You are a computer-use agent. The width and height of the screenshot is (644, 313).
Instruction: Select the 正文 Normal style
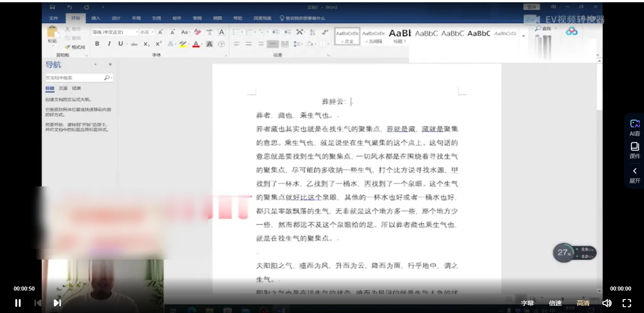coord(348,36)
